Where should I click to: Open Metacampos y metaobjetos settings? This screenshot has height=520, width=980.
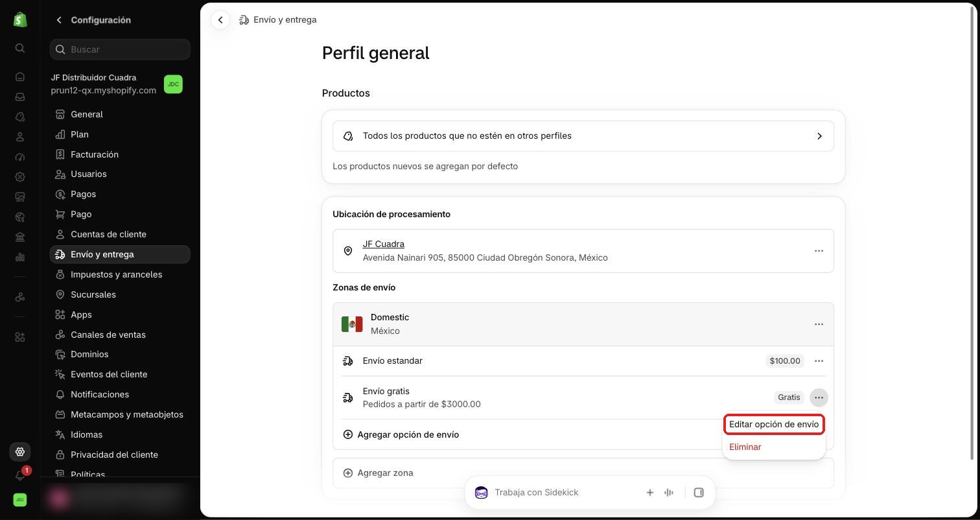[x=120, y=414]
